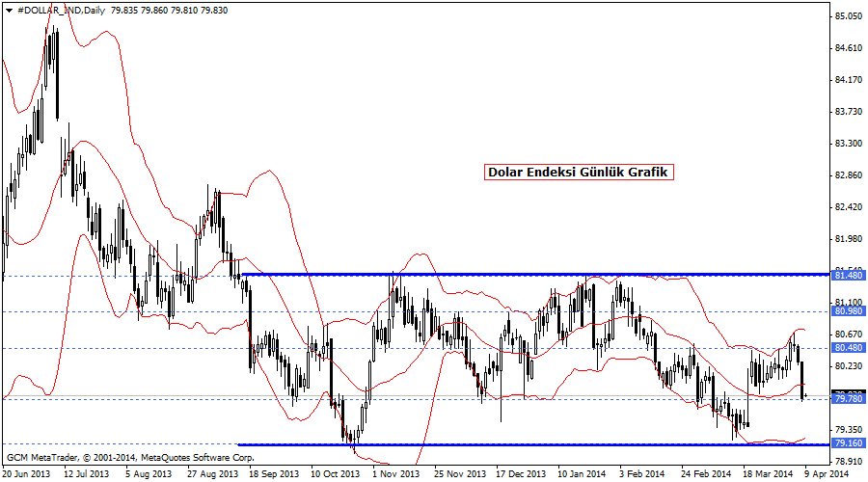This screenshot has height=482, width=868.
Task: Click the 79.160 price tag on axis
Action: [848, 444]
